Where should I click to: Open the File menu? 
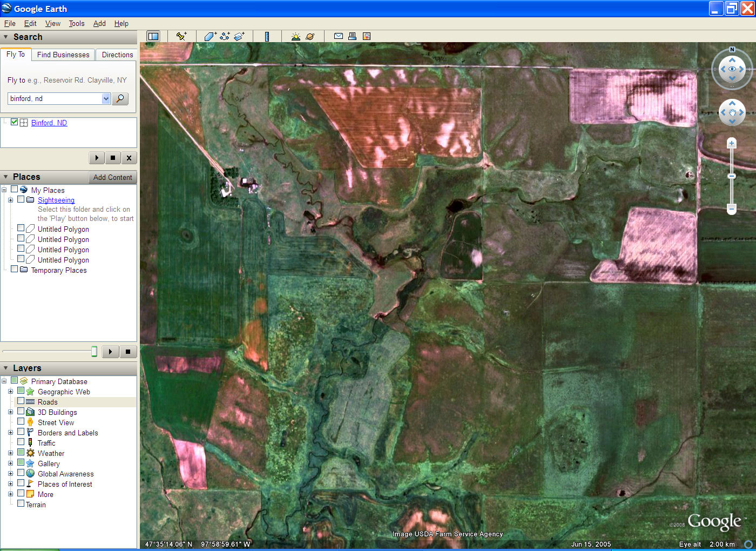(10, 23)
